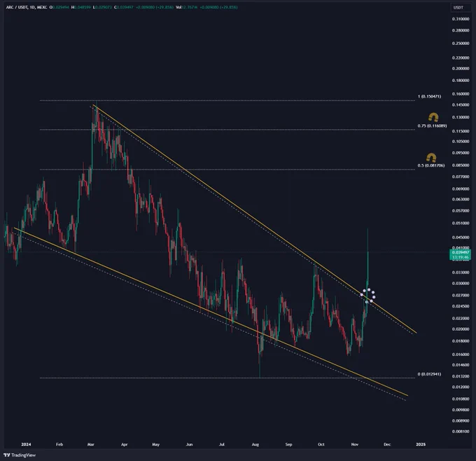The image size is (476, 461).
Task: Click the 0.200000 price axis label
Action: pos(461,69)
